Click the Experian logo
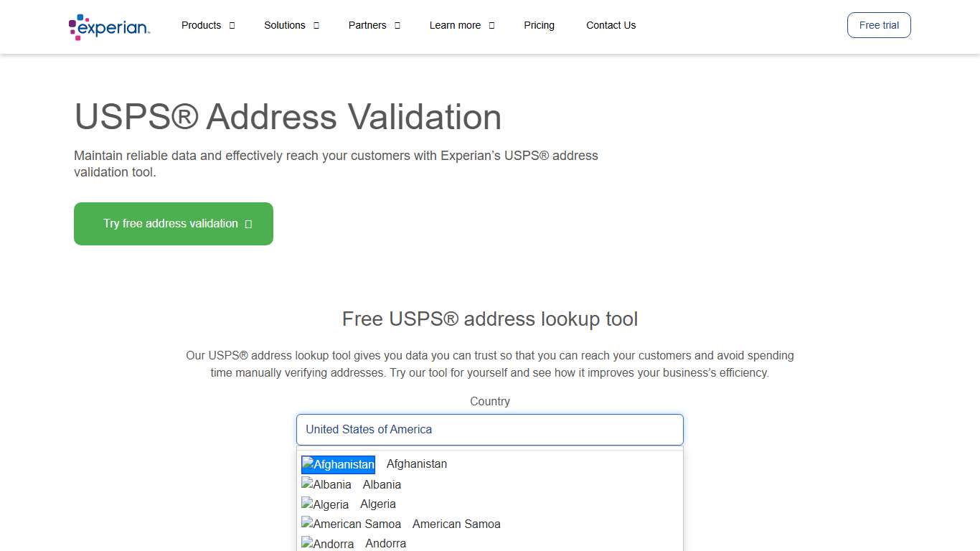This screenshot has height=551, width=980. pyautogui.click(x=108, y=26)
